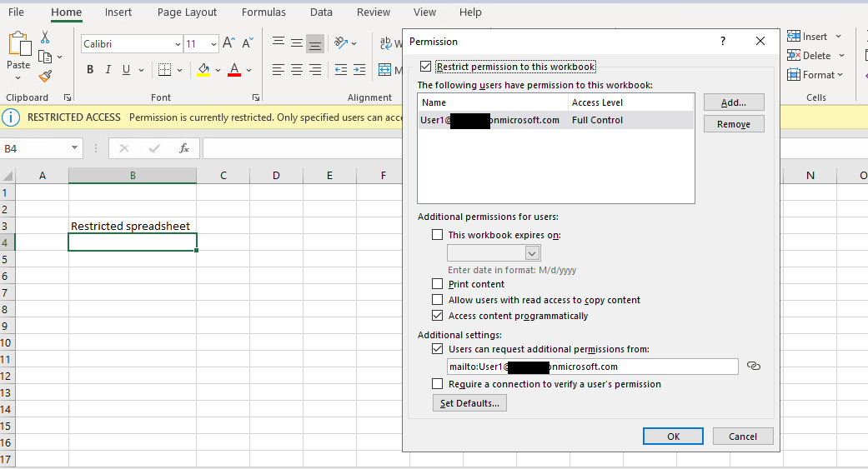This screenshot has height=469, width=868.
Task: Open the Underline style dropdown arrow
Action: (x=141, y=70)
